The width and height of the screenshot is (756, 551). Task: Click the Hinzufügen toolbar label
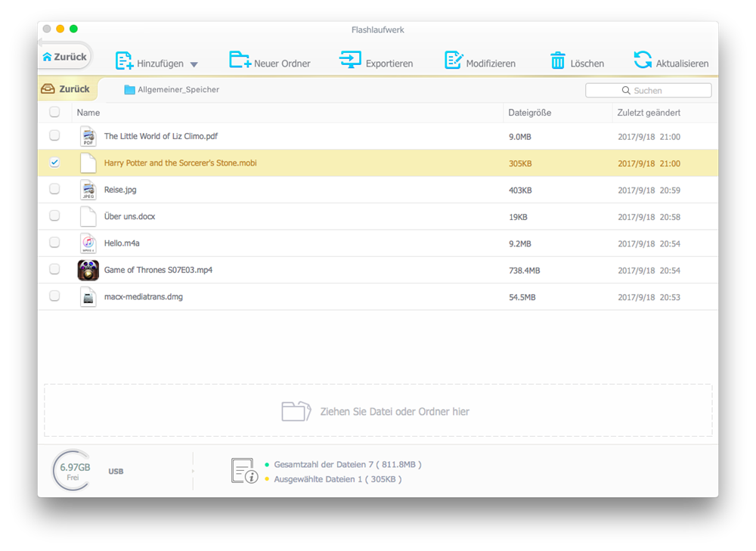(x=160, y=63)
